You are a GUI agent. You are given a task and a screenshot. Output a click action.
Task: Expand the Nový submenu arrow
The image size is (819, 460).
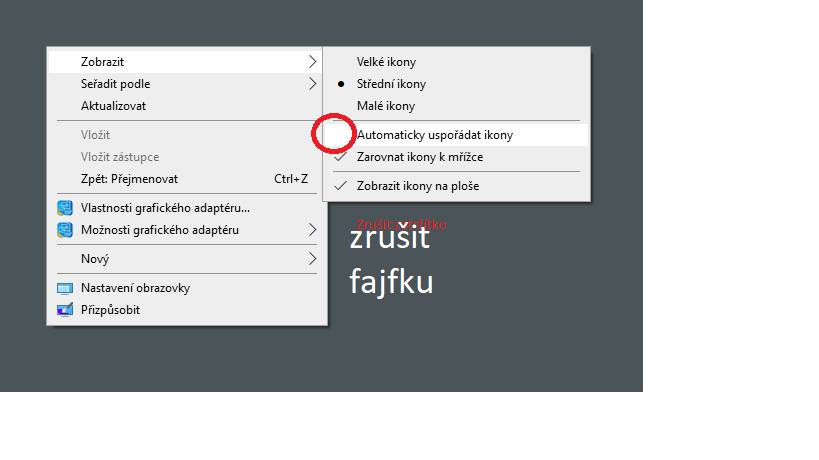pyautogui.click(x=312, y=258)
